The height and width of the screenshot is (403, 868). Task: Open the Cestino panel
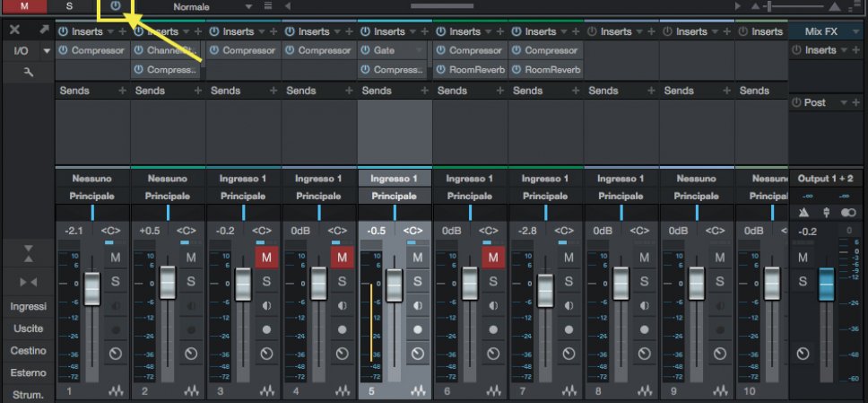[28, 351]
